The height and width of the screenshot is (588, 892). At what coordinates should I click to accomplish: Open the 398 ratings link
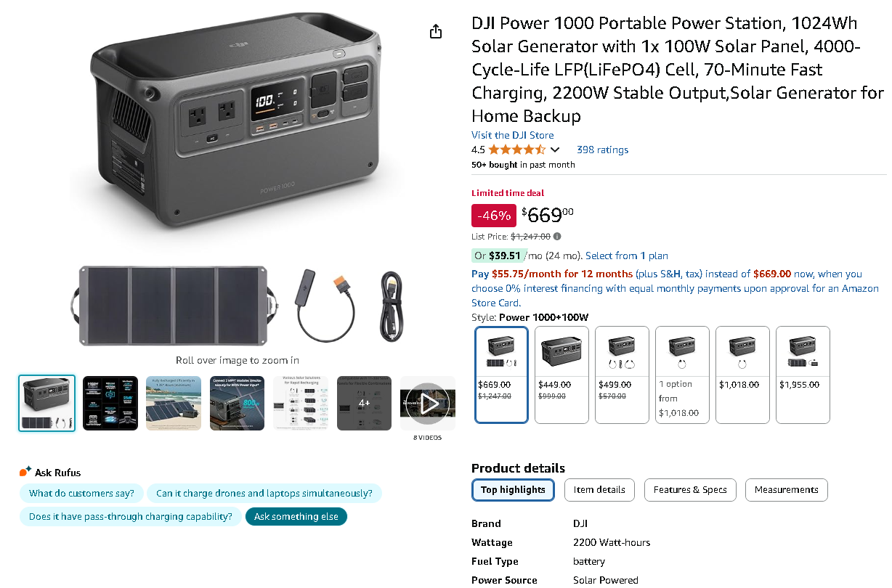[x=602, y=150]
